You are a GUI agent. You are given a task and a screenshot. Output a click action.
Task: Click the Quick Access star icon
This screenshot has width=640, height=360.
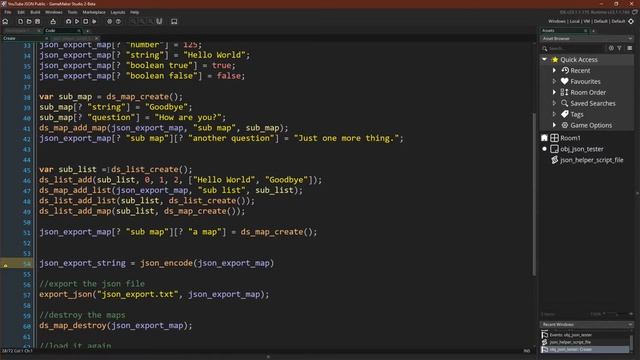click(555, 60)
